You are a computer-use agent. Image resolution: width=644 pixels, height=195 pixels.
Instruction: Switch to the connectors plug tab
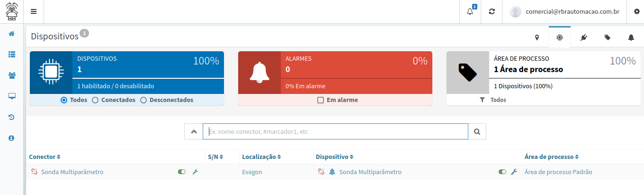pyautogui.click(x=583, y=37)
